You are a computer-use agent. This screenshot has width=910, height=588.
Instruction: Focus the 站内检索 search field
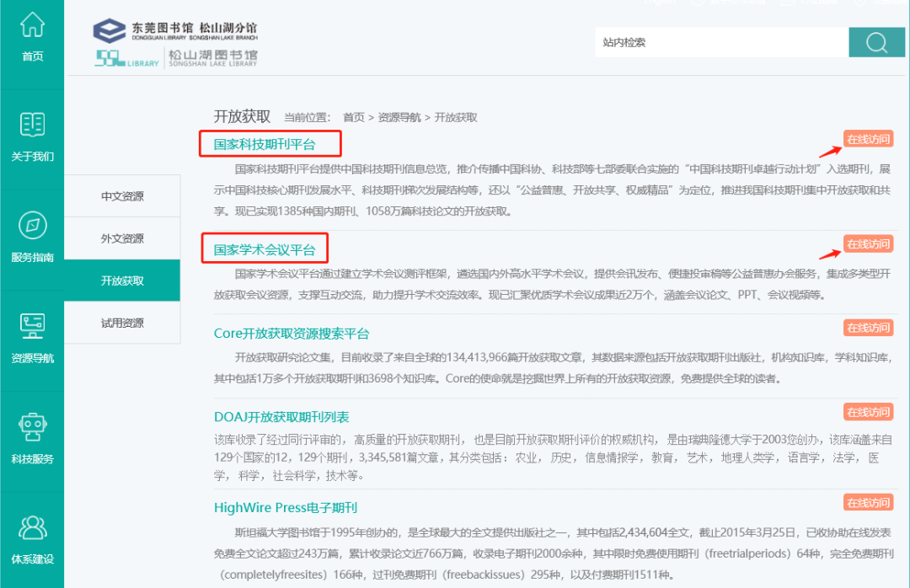(722, 42)
